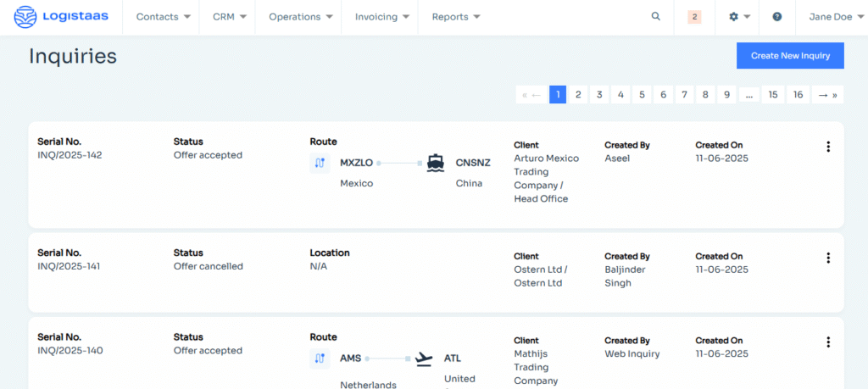Click route swap icon beside MXZLO
Screen dimensions: 868x389
point(320,163)
